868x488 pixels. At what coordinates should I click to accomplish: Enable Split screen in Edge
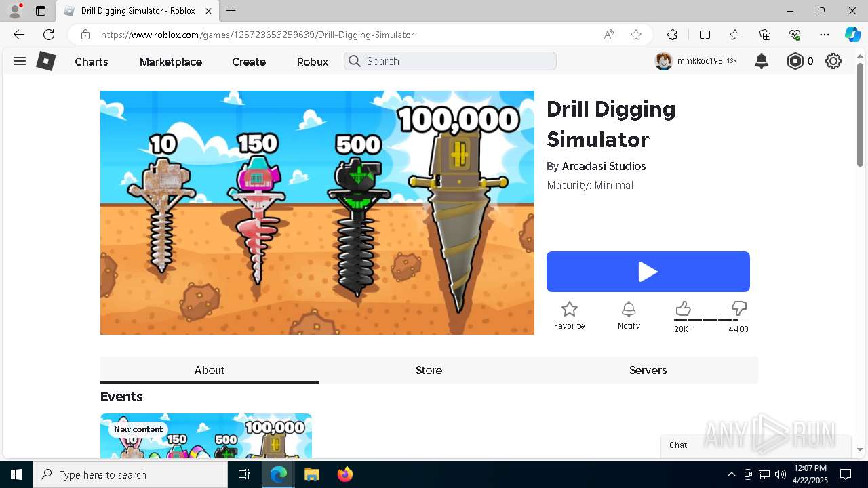click(705, 35)
